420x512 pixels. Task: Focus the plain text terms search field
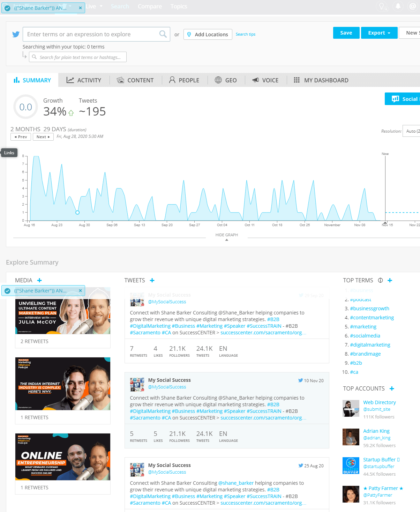tap(78, 57)
